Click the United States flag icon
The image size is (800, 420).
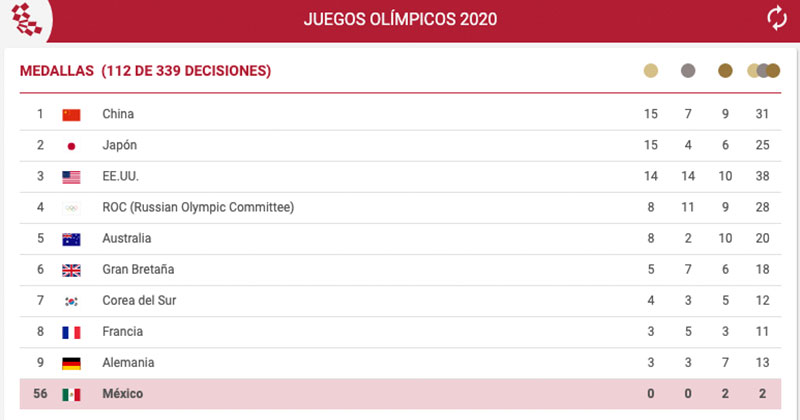pyautogui.click(x=71, y=177)
